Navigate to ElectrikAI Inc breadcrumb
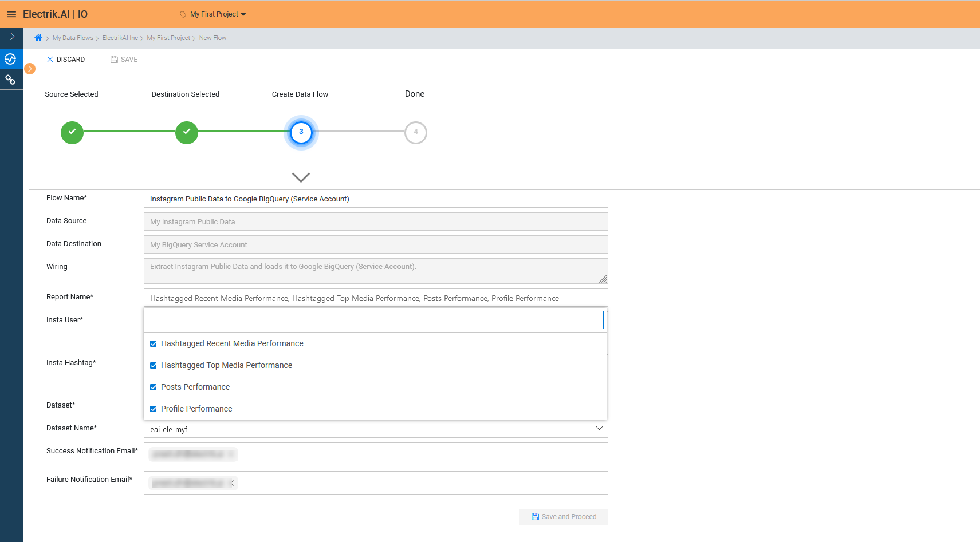 coord(120,38)
